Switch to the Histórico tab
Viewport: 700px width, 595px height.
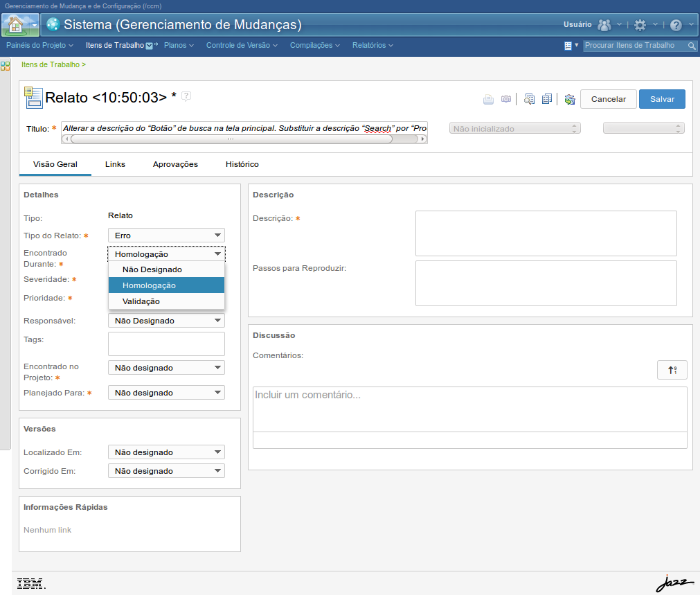242,164
